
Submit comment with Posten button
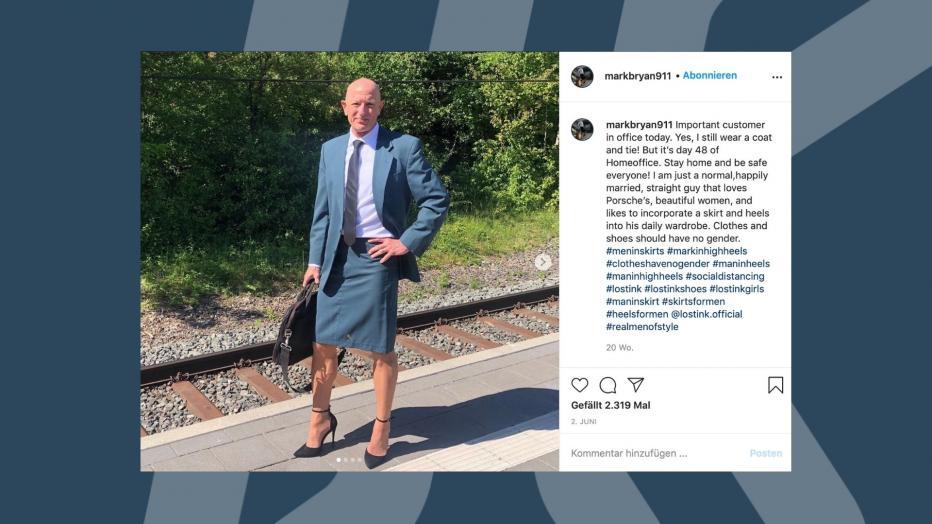[x=766, y=453]
